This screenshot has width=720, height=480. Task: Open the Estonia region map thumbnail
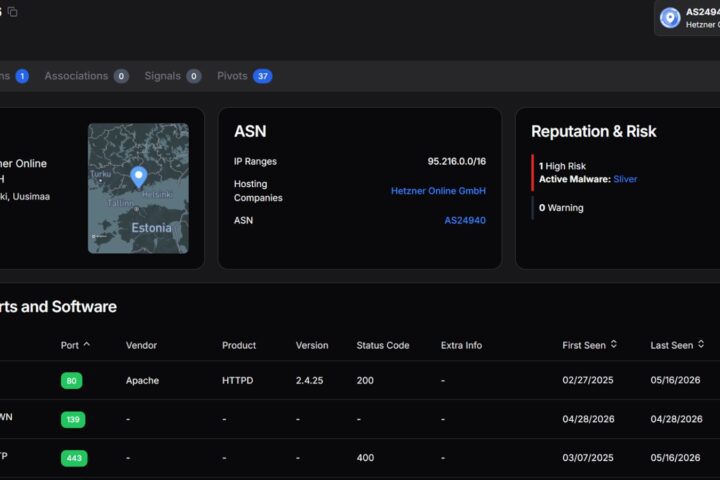coord(138,188)
